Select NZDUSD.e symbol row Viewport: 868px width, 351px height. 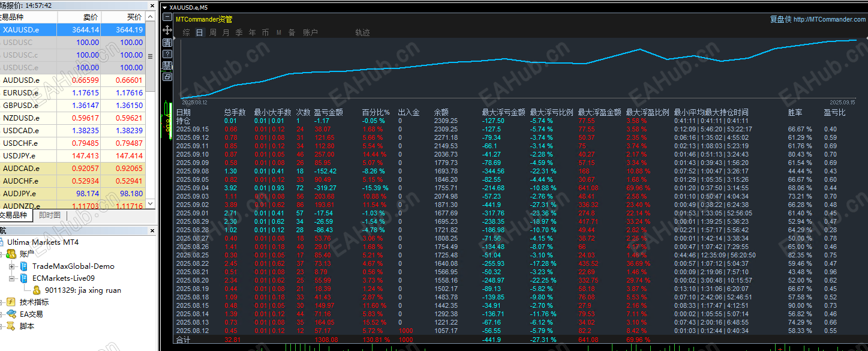click(x=73, y=118)
